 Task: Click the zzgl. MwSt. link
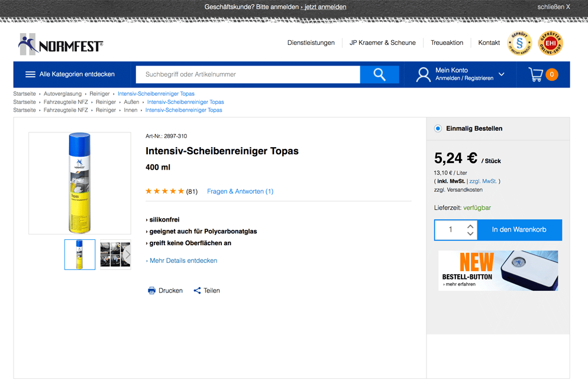tap(483, 181)
